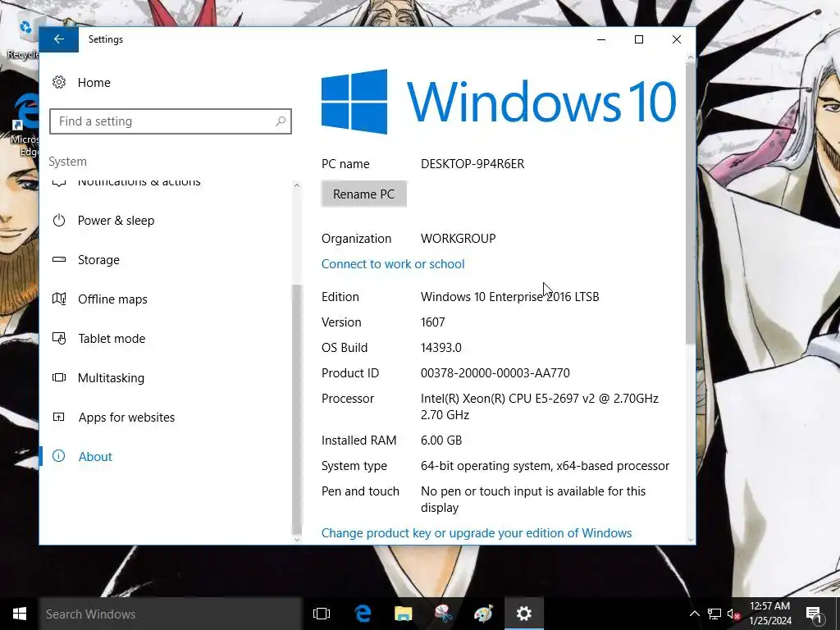Click Connect to work or school link

pos(393,263)
